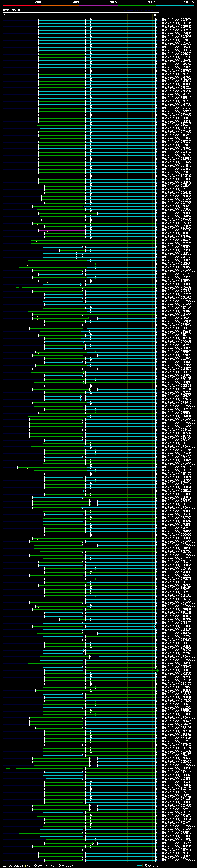Click label UniRef100_B4RHE3
This screenshot has width=197, height=868.
pyautogui.click(x=177, y=233)
